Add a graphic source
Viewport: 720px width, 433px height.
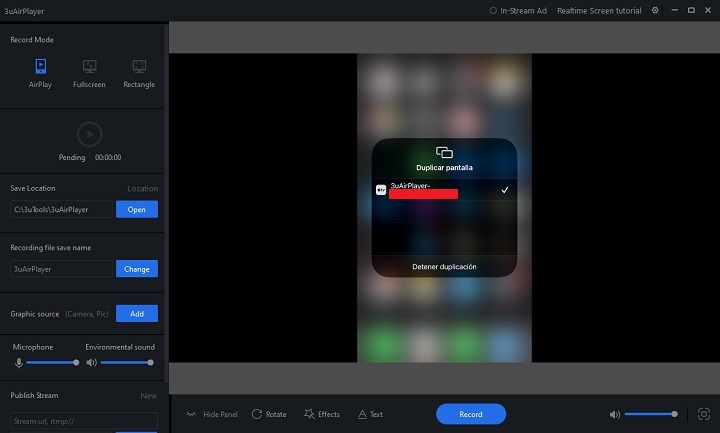click(137, 314)
